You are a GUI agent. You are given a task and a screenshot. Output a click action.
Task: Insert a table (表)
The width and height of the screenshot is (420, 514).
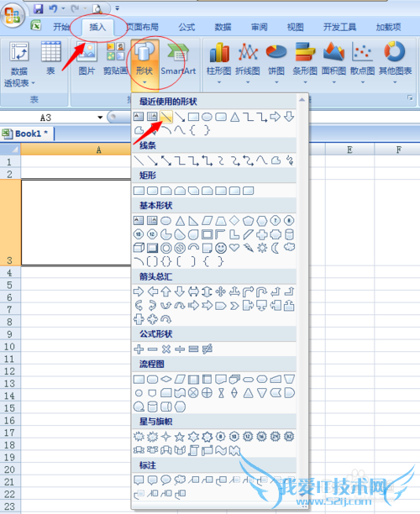pyautogui.click(x=50, y=58)
